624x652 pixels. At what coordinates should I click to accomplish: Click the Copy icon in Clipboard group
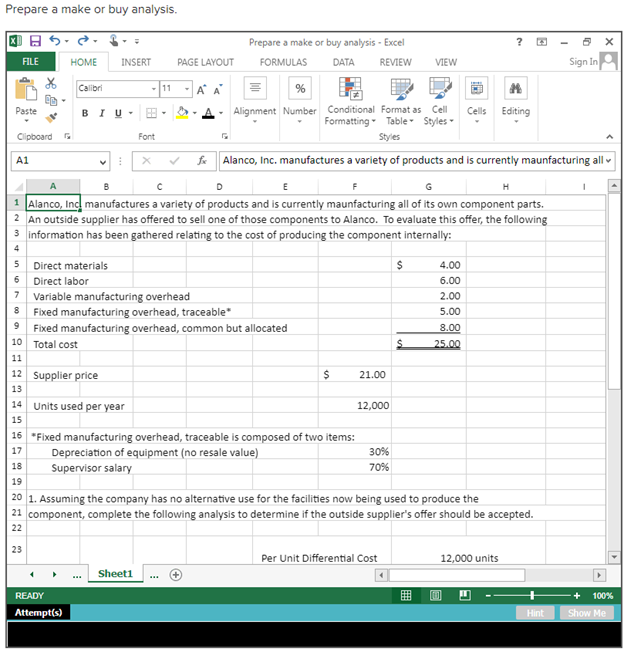(51, 100)
